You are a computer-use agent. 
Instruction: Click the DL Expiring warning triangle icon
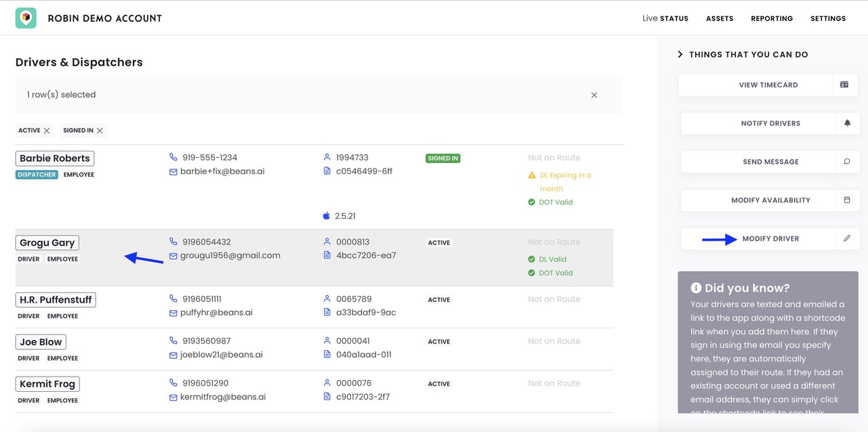click(531, 176)
